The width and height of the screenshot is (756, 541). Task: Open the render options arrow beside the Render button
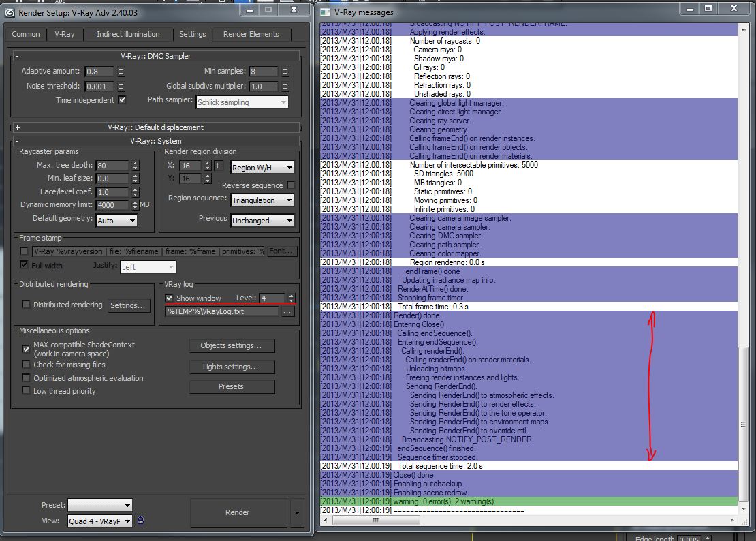coord(297,512)
